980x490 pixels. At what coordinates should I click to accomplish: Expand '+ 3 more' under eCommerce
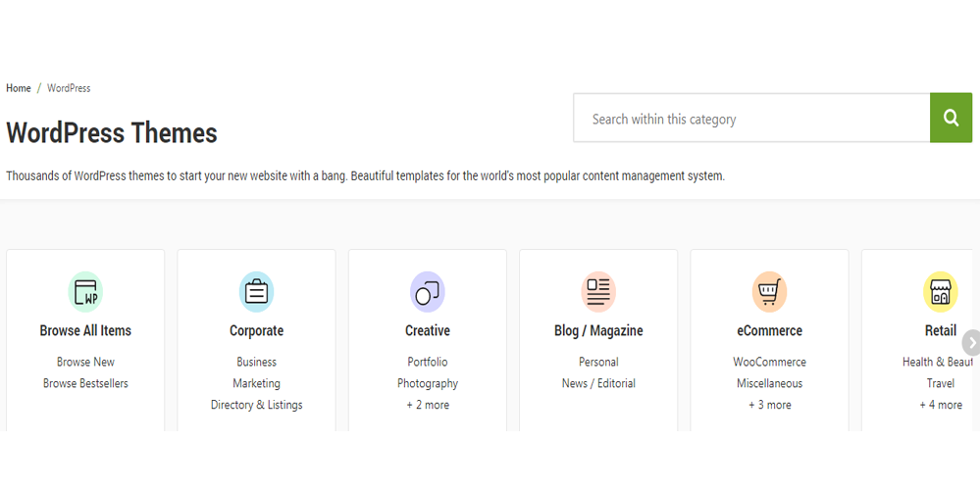[x=769, y=405]
